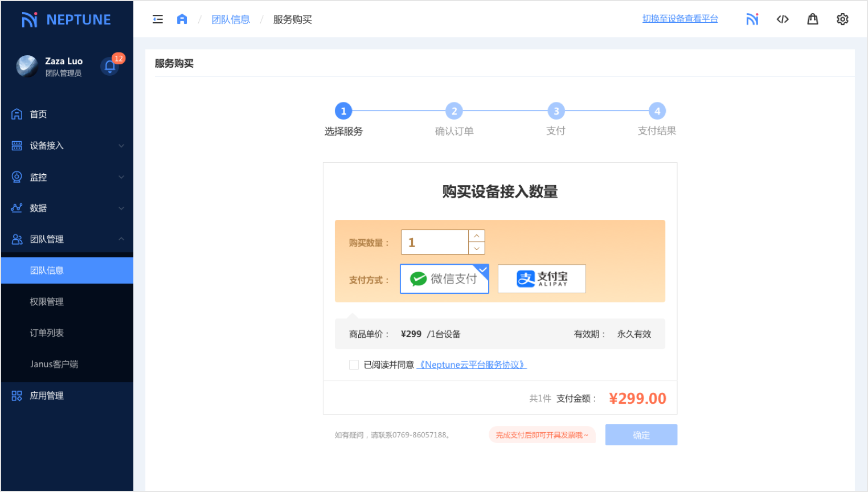Select 支付宝 Alipay payment method
868x492 pixels.
(x=542, y=279)
